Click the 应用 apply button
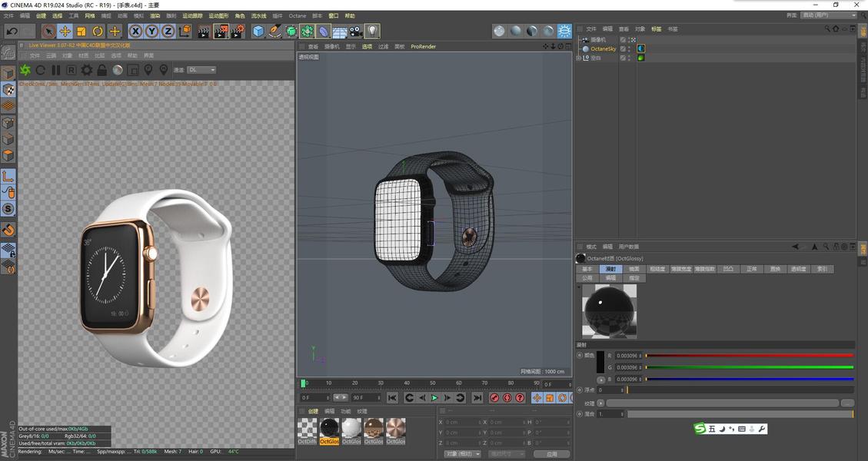 click(551, 454)
